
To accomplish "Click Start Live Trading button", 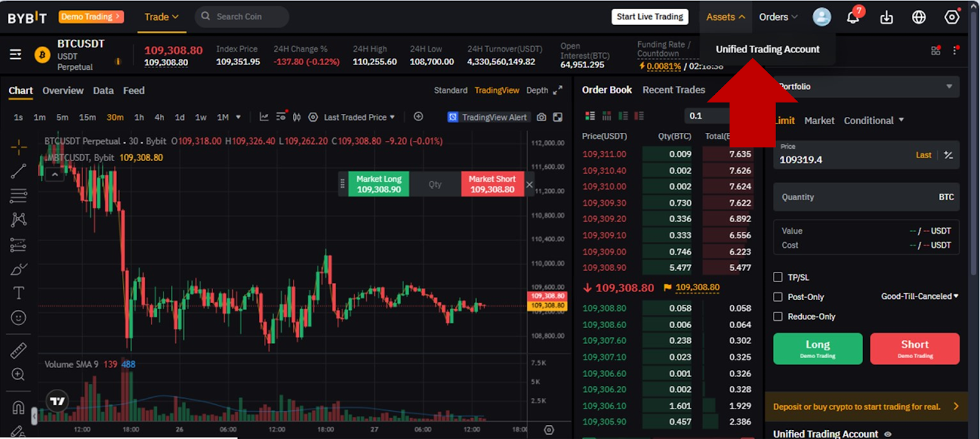I will pos(650,17).
